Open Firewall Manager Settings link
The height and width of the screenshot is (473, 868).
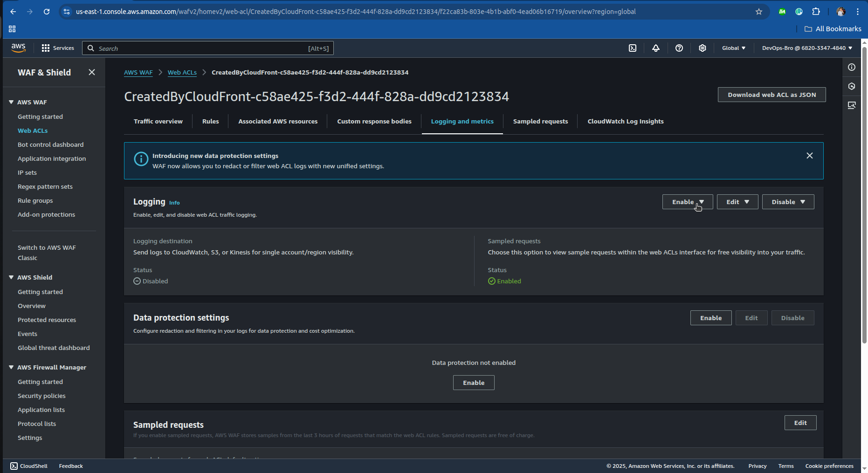(30, 438)
